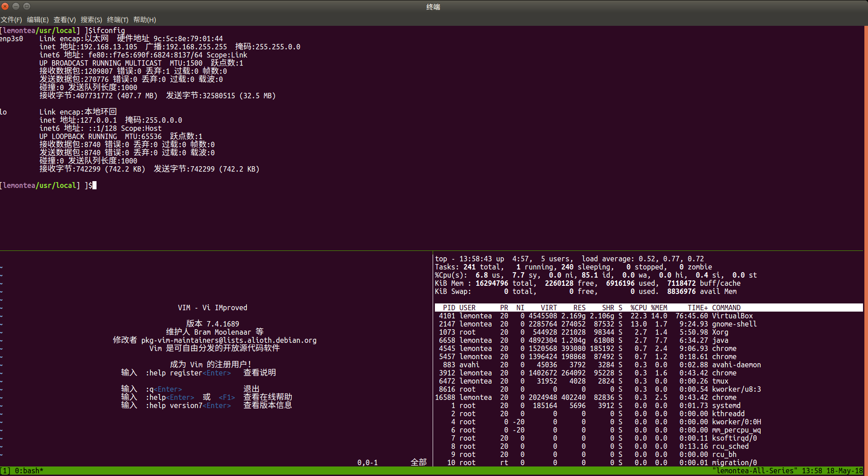Click the shell prompt cursor in top pane
Screen dimensions: 868x476
tap(94, 185)
